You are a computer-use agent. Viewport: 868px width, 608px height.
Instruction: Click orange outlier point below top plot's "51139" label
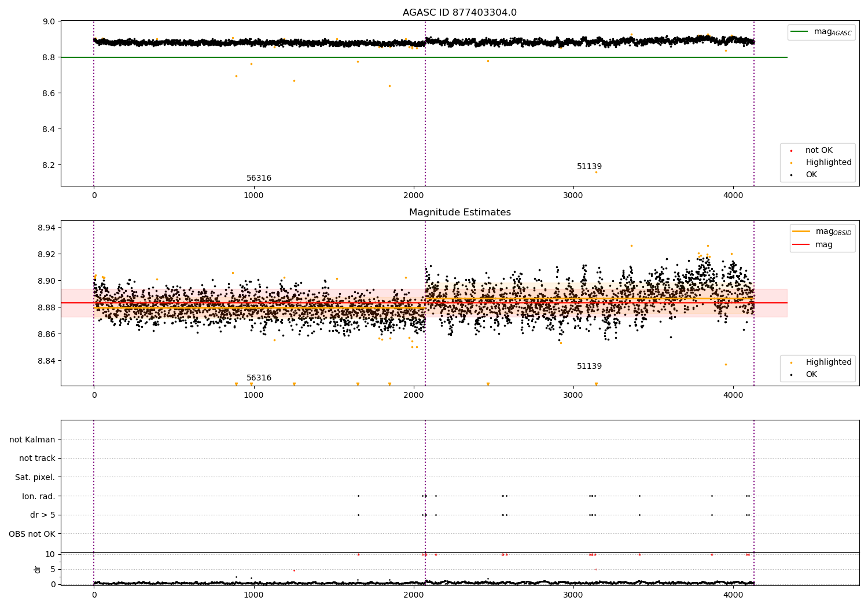(x=596, y=172)
